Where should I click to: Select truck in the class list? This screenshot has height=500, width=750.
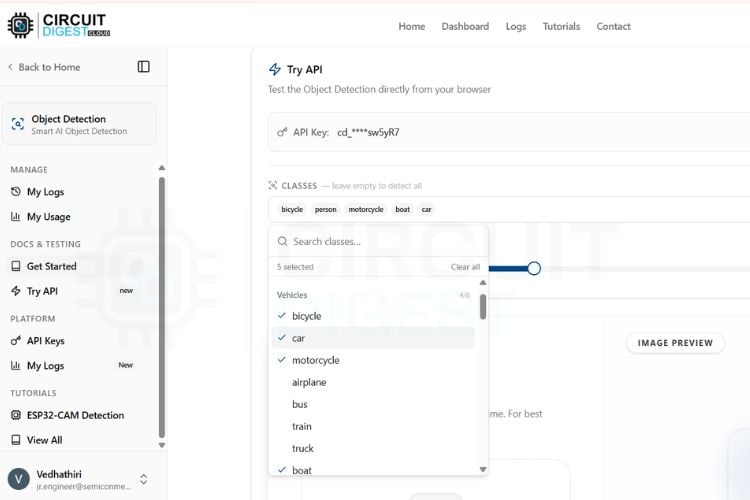pyautogui.click(x=373, y=448)
